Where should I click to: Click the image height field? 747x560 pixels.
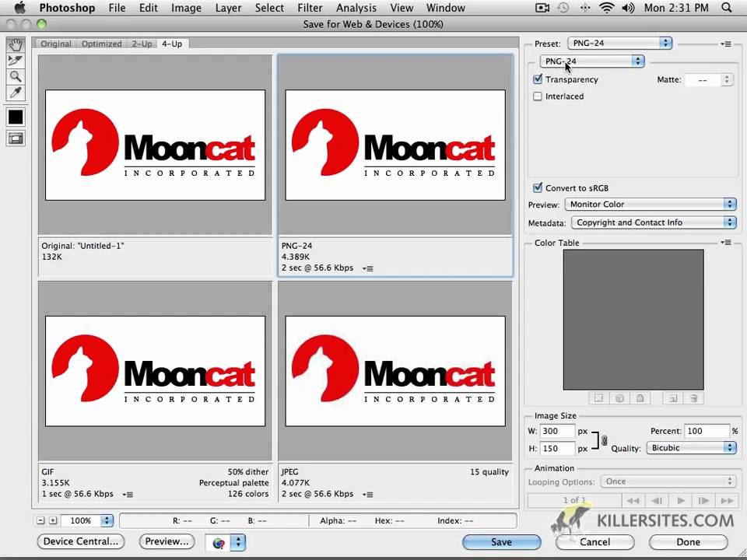557,449
